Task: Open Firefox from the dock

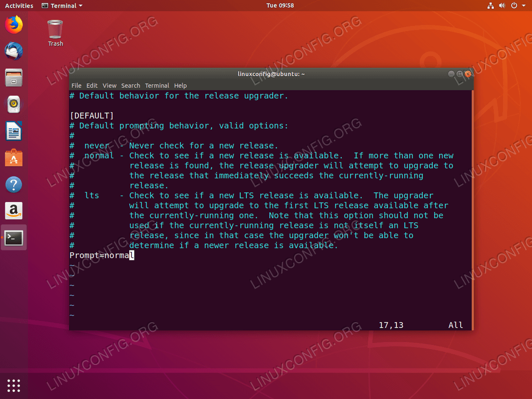Action: (14, 25)
